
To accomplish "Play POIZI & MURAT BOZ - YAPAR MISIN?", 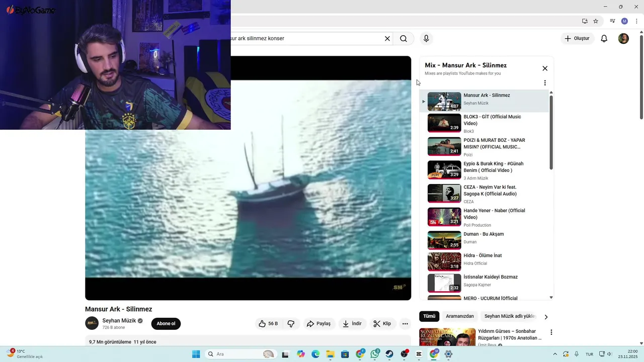I will click(485, 147).
